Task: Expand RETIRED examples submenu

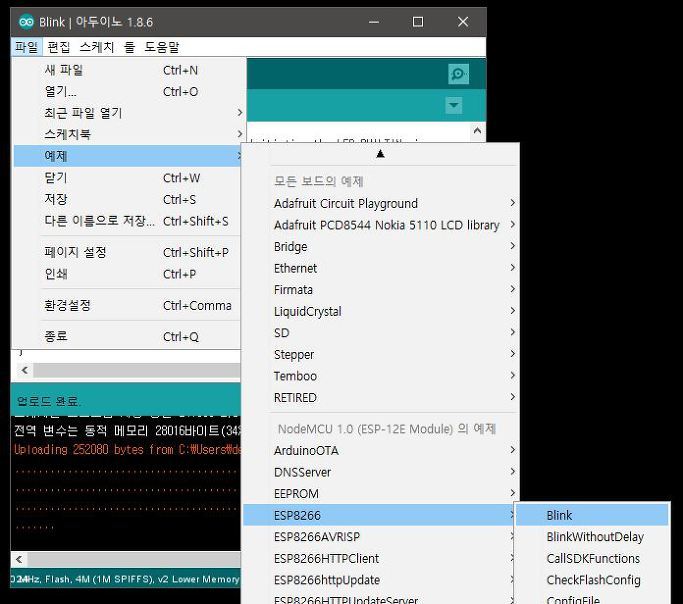Action: click(381, 398)
